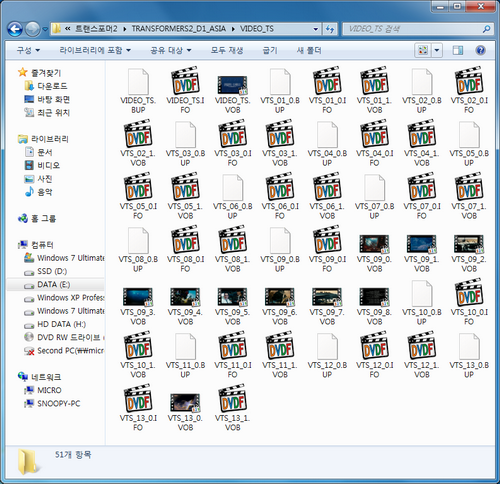Screen dimensions: 500x484
Task: Select the VTS_02_0.IFO file icon
Action: pos(469,81)
